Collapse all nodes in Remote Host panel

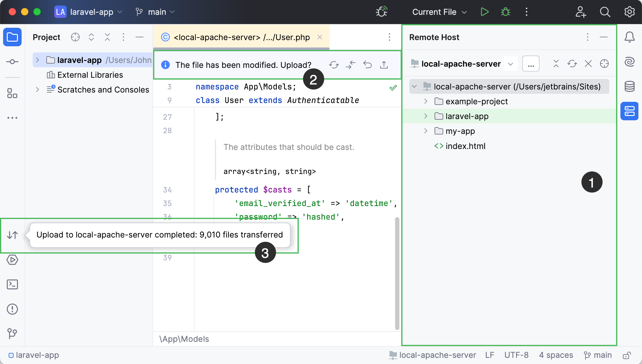coord(556,64)
